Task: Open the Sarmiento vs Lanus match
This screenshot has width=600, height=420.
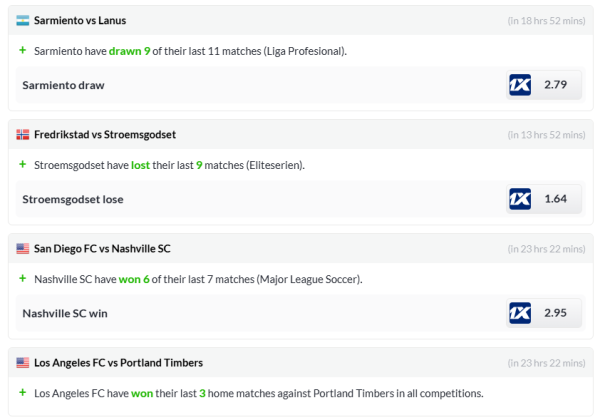Action: (x=80, y=20)
